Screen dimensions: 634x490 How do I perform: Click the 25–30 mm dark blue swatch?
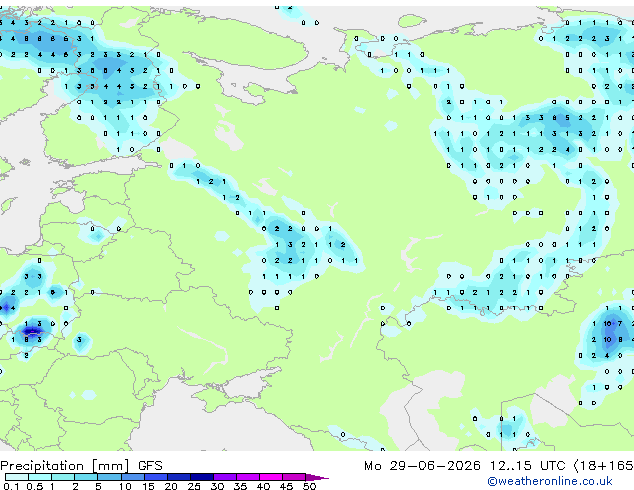point(201,477)
